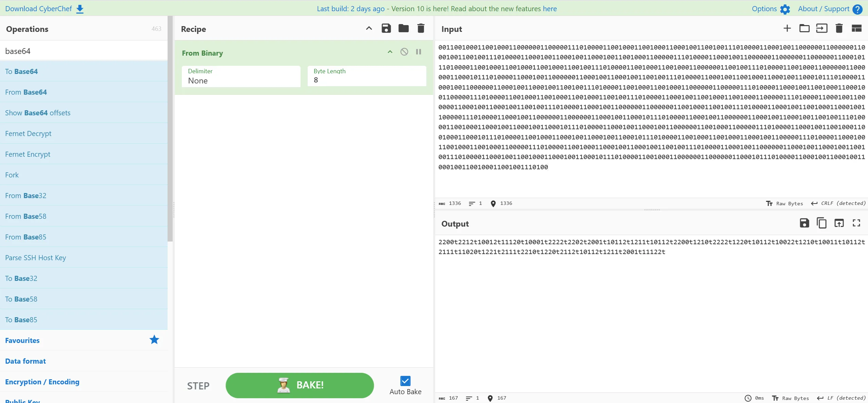Screen dimensions: 868x403
Task: Add a new input tab
Action: coord(787,28)
